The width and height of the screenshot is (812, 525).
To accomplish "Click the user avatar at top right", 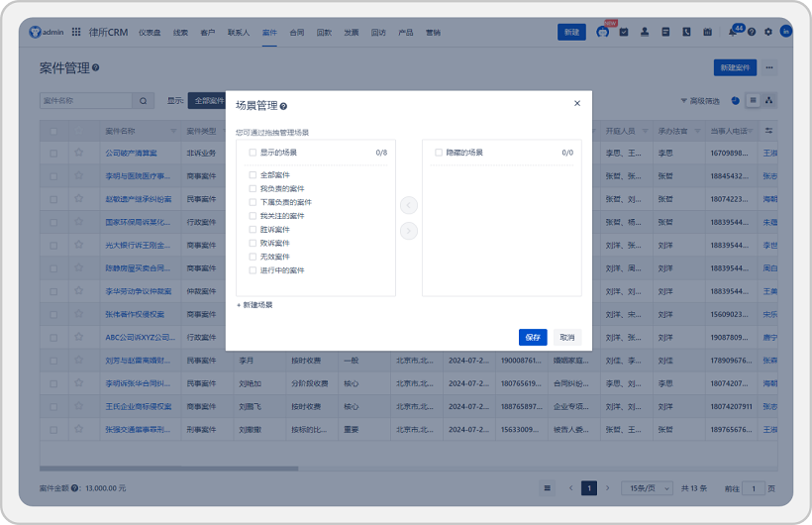I will [785, 32].
